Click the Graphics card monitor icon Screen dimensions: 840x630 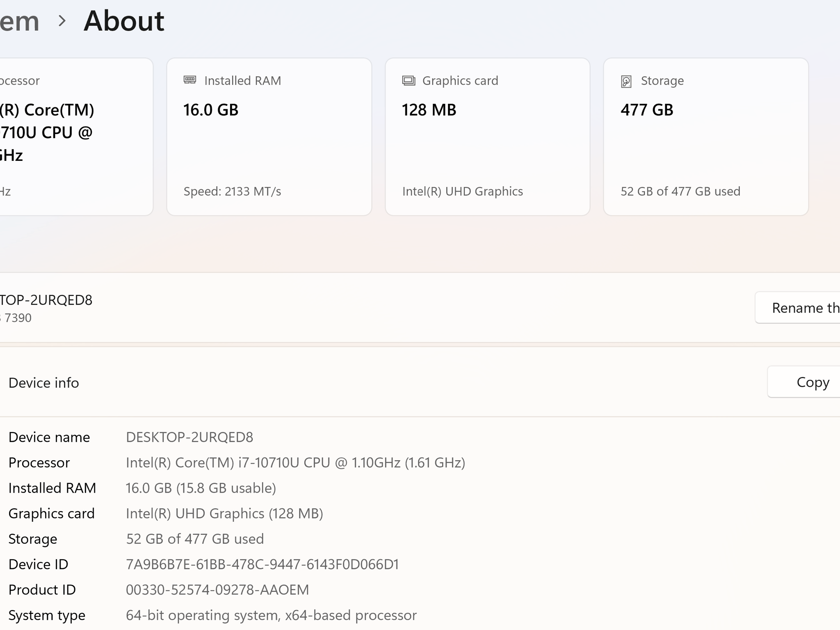point(409,80)
